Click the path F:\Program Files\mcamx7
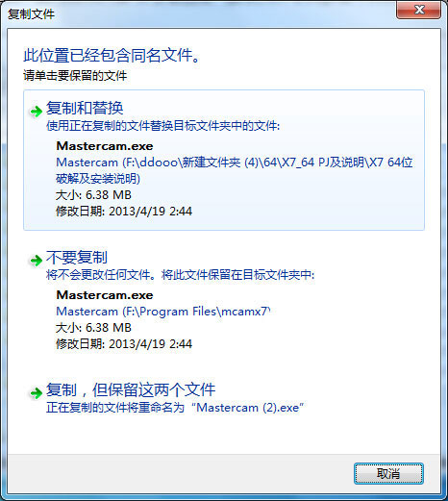Screen dimensions: 448x501 tap(163, 312)
